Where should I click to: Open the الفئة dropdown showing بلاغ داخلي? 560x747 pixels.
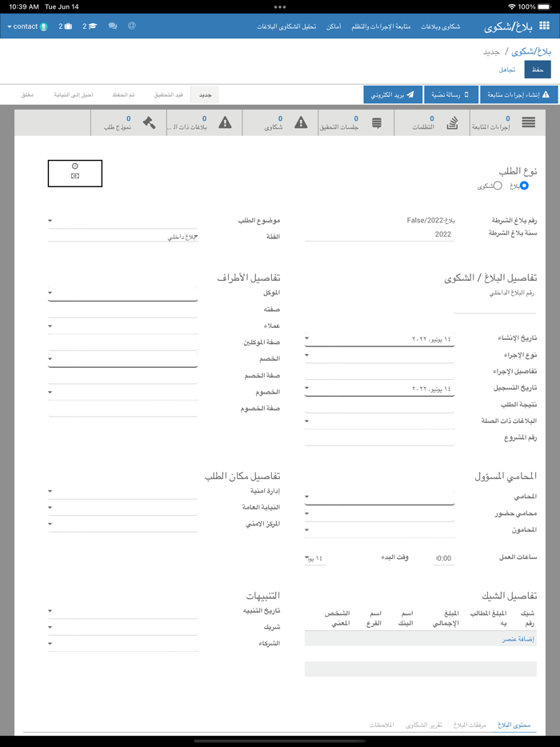pos(122,238)
